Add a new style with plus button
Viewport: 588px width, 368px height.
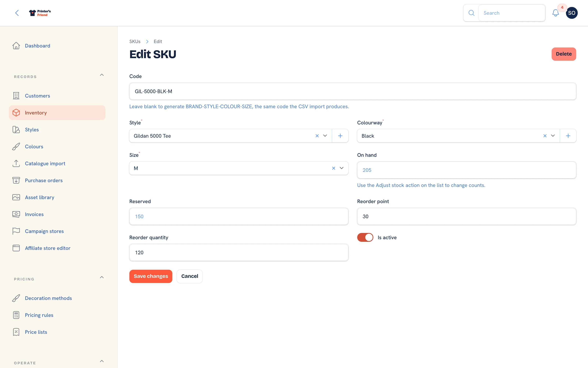(340, 136)
